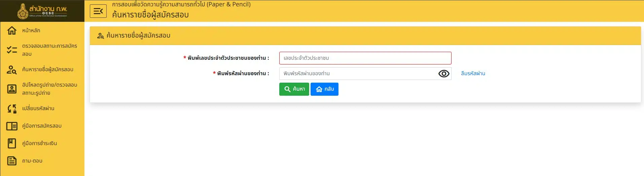Click the OCSC logo at top left

click(42, 11)
